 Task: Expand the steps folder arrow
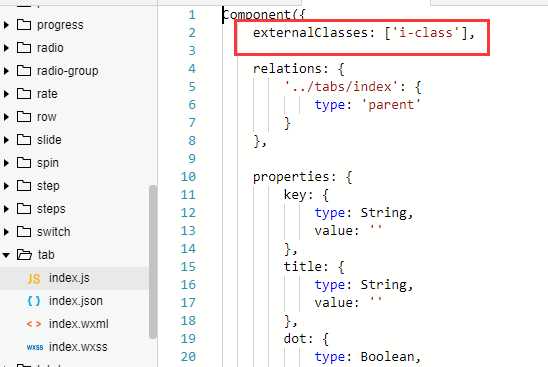[6, 209]
